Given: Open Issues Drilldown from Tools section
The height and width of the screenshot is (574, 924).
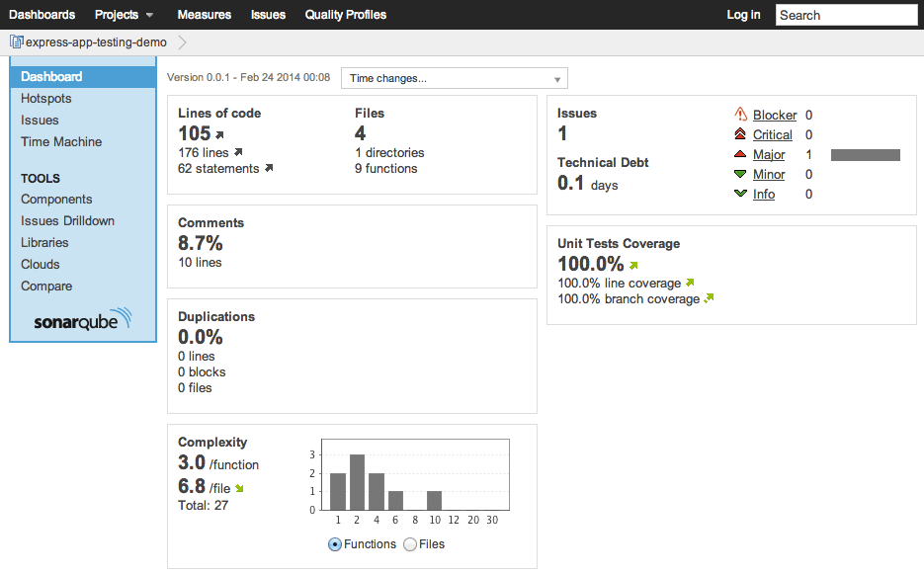Looking at the screenshot, I should click(x=67, y=221).
